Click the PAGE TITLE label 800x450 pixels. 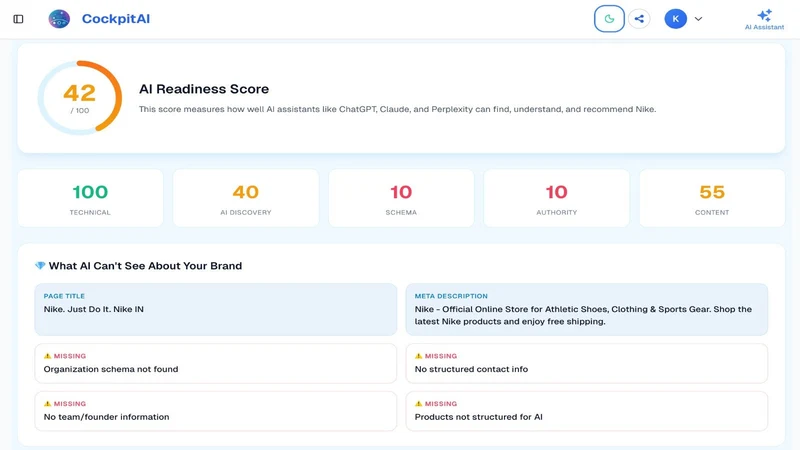pyautogui.click(x=64, y=296)
